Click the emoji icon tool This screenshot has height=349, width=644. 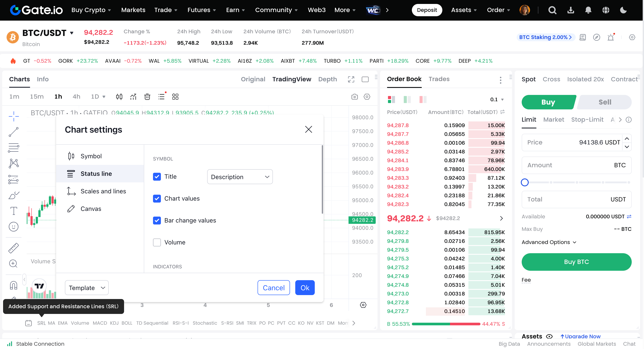(14, 226)
